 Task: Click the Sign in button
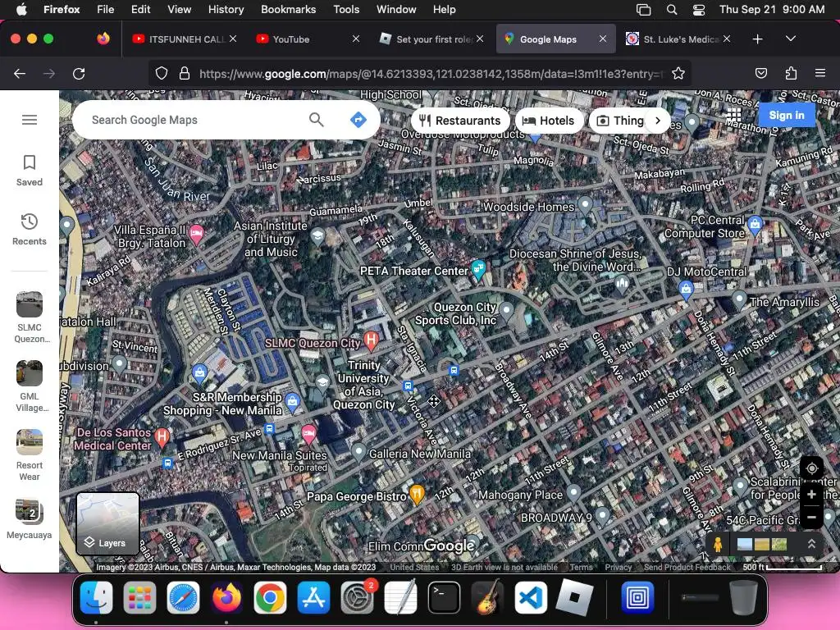[x=787, y=115]
